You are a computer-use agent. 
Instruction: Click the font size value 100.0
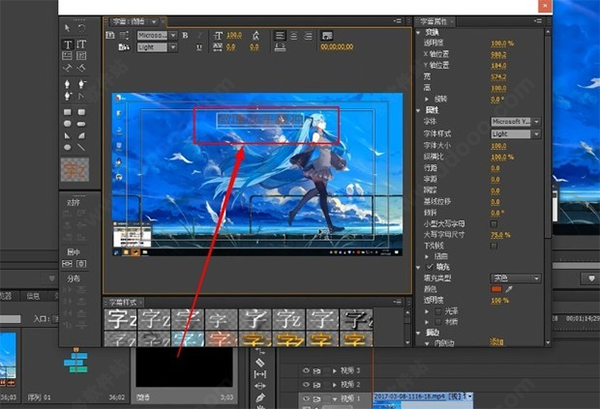click(499, 146)
